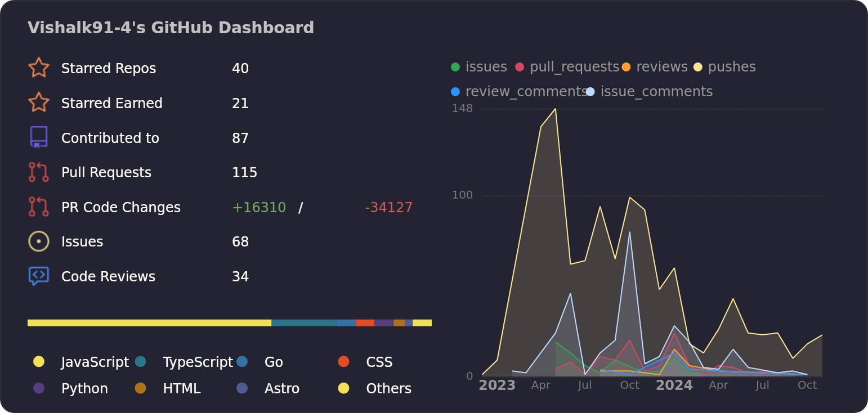Click the Pull Requests icon
The width and height of the screenshot is (868, 413).
[x=39, y=172]
